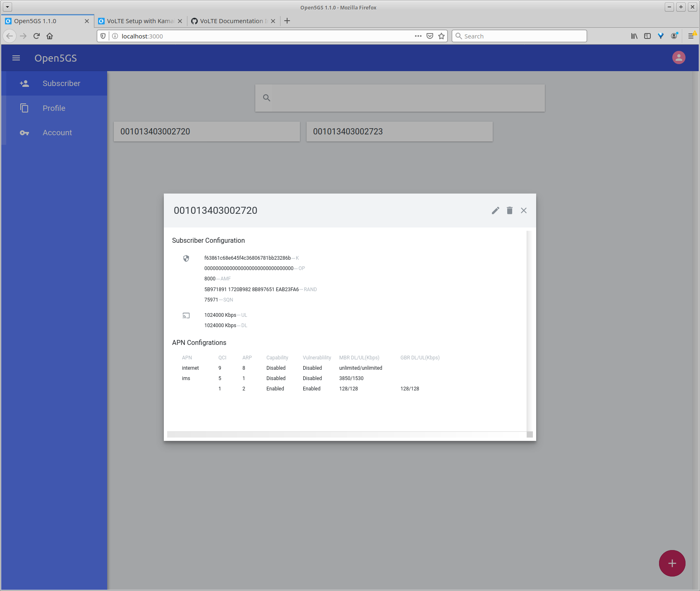Open Firefox application hamburger menu
The width and height of the screenshot is (700, 591).
691,36
